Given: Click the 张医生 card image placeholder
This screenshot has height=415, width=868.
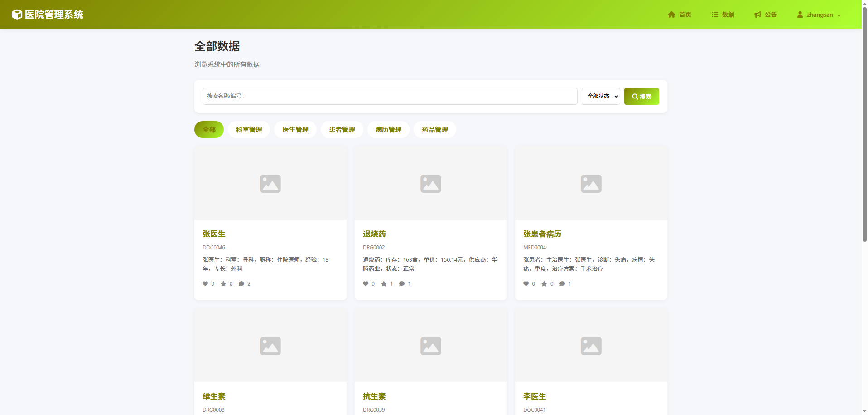Looking at the screenshot, I should coord(270,183).
